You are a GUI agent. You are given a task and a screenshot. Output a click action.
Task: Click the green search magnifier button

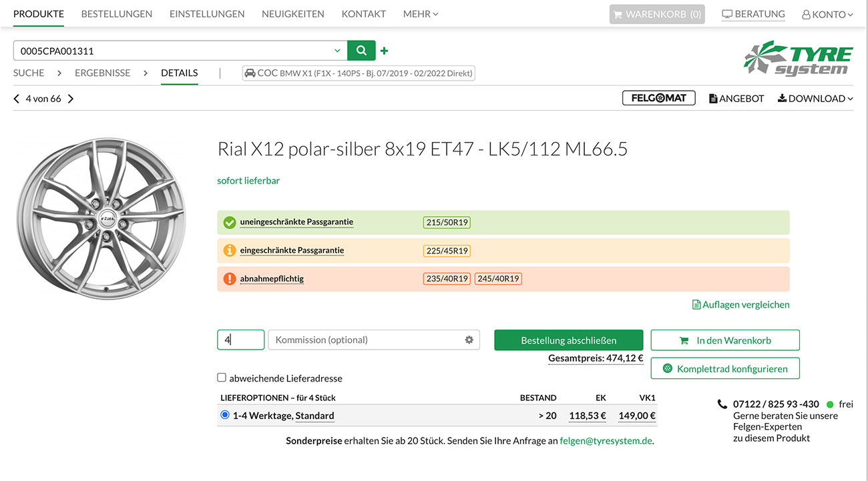pyautogui.click(x=361, y=51)
